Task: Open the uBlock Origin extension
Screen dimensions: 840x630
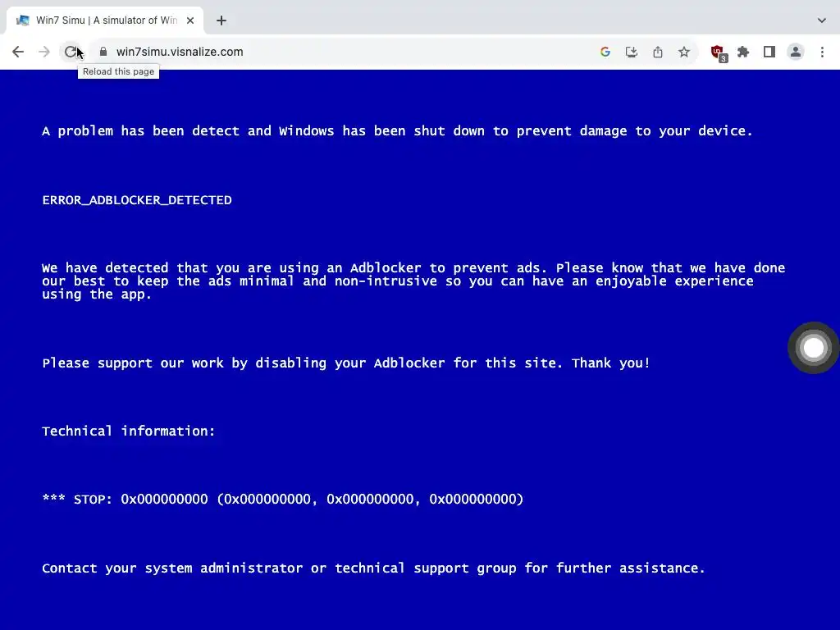Action: [718, 52]
